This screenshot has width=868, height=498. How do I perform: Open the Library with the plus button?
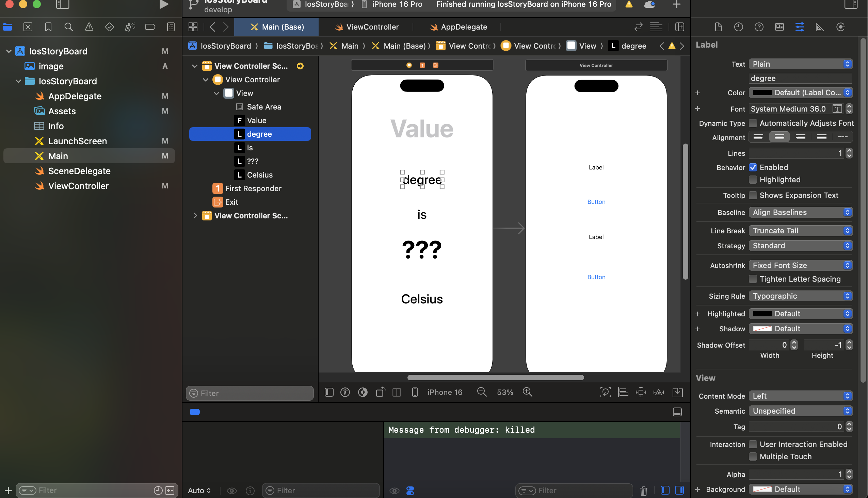tap(677, 4)
